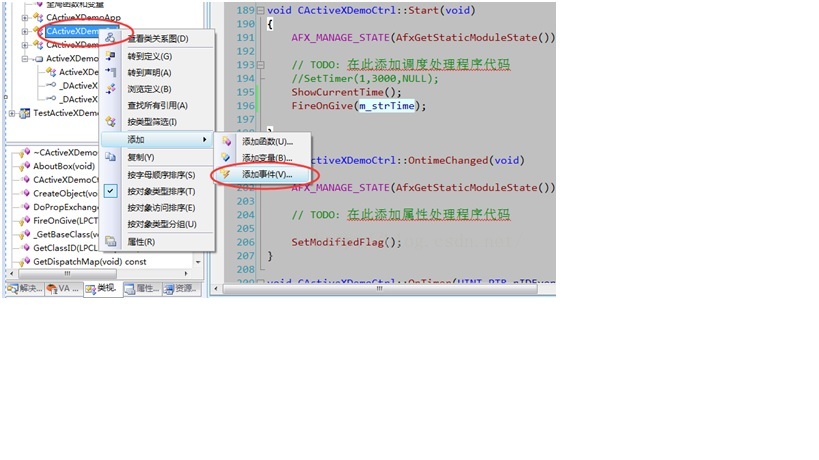Click the go-to-declaration icon beside 转到声明(A)
This screenshot has height=460, width=819.
click(x=110, y=72)
